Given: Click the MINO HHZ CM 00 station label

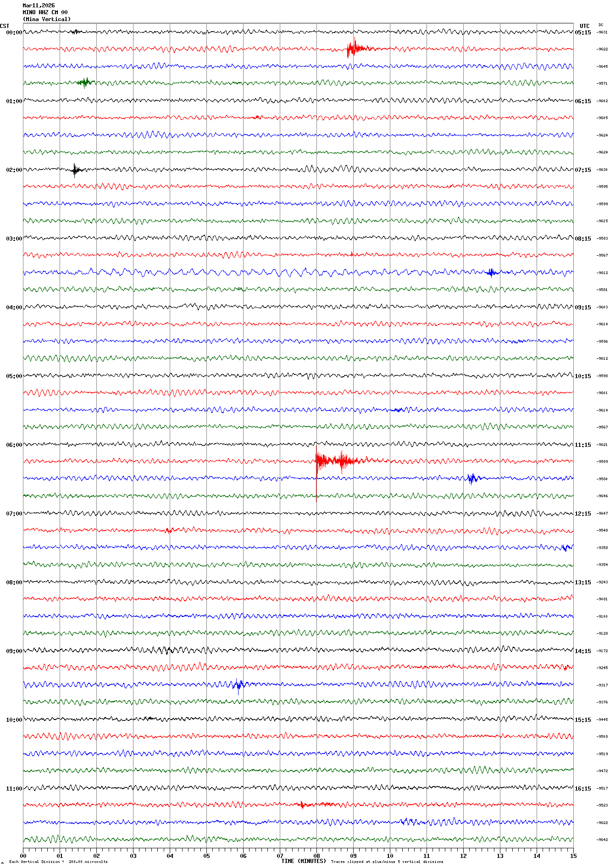Looking at the screenshot, I should [x=45, y=12].
